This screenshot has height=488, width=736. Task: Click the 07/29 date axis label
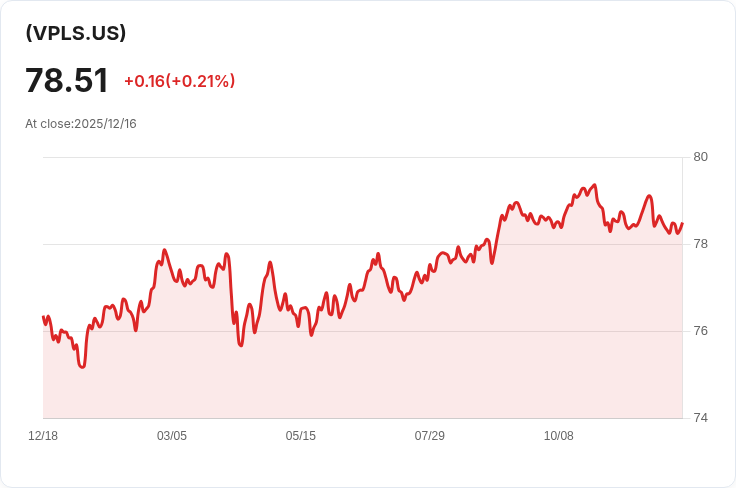[x=430, y=436]
